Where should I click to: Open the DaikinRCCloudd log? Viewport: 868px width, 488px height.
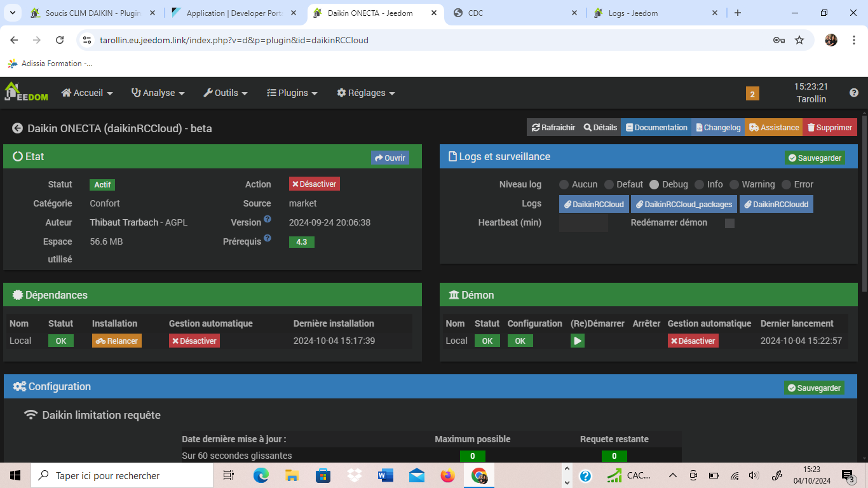(776, 204)
